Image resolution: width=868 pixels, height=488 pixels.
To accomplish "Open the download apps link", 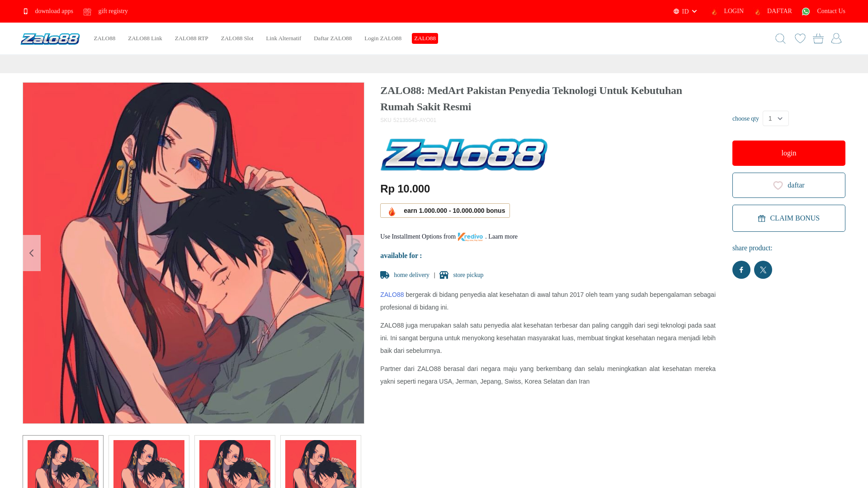I will (x=48, y=11).
